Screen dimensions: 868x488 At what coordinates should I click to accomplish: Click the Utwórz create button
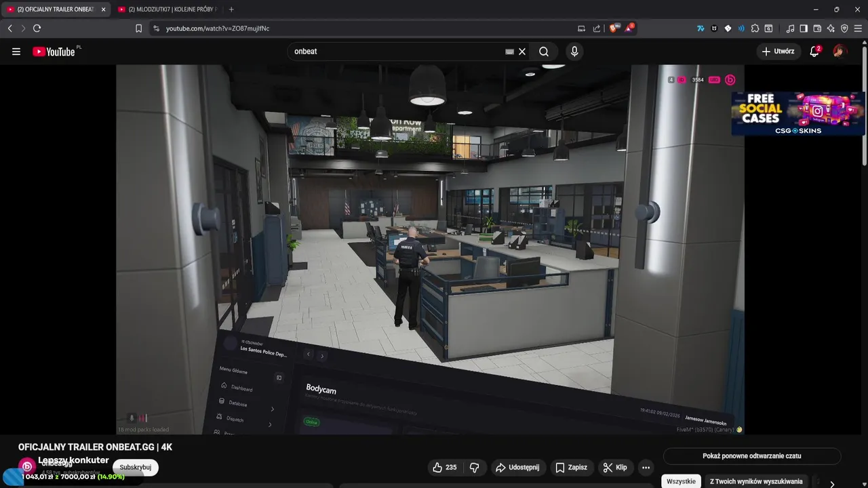[x=778, y=52]
